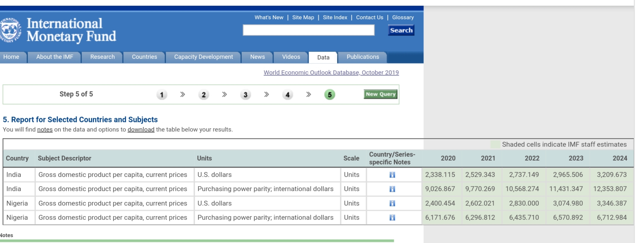The width and height of the screenshot is (644, 243).
Task: Click the Report for Selected Countries heading
Action: point(80,119)
